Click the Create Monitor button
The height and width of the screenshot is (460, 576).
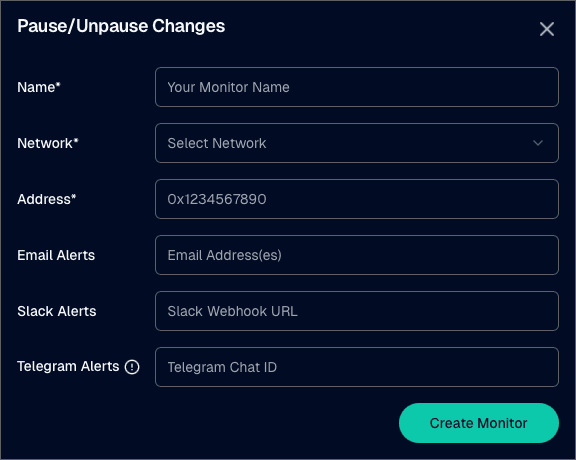(479, 423)
